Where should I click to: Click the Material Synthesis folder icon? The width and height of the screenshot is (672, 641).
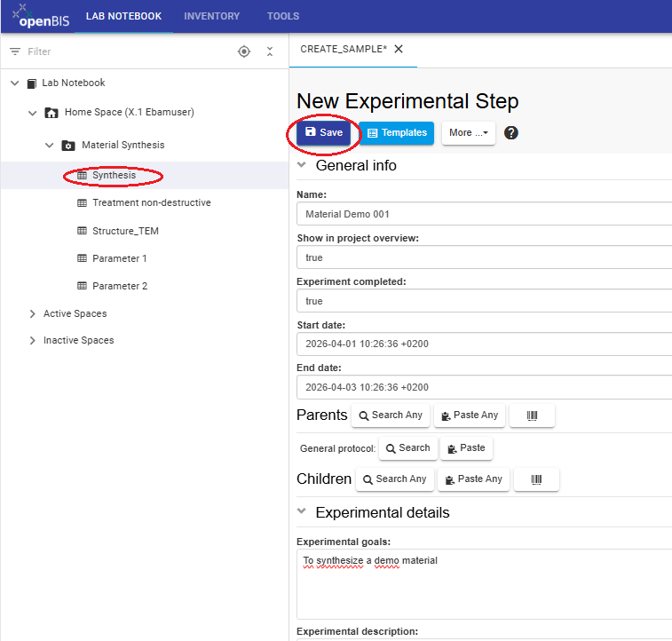point(68,146)
